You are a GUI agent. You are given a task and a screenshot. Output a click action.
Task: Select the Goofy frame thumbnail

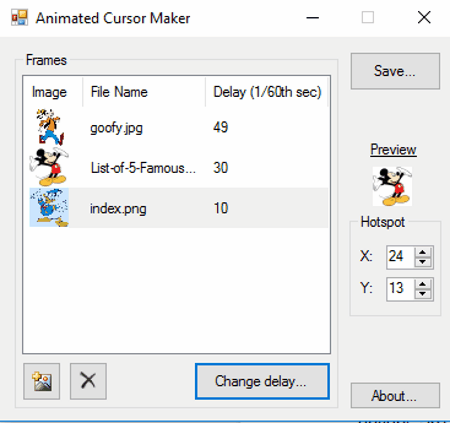click(50, 127)
